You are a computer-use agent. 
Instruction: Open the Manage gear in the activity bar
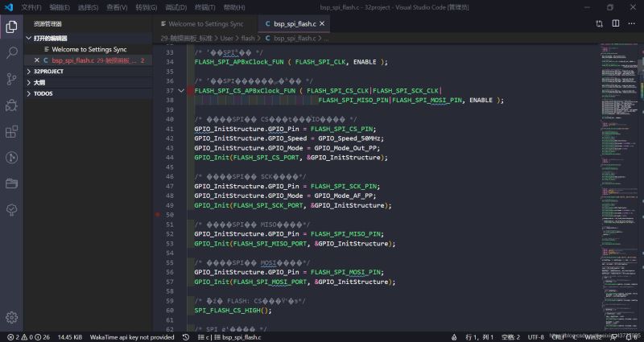[x=11, y=317]
